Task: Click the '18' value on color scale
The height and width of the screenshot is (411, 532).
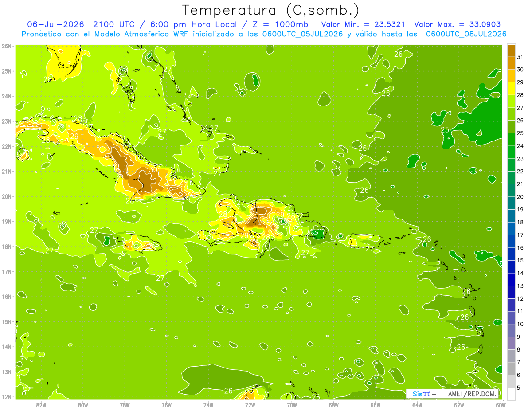Action: (520, 222)
